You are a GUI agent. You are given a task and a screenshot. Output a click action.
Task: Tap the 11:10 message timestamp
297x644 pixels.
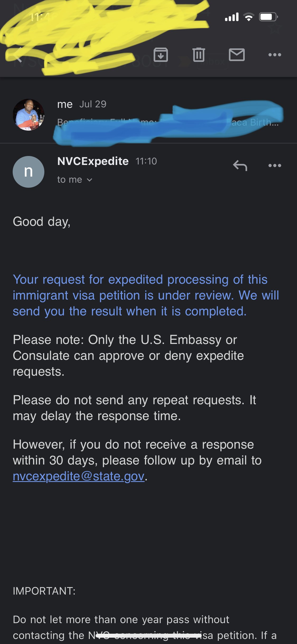click(x=146, y=161)
